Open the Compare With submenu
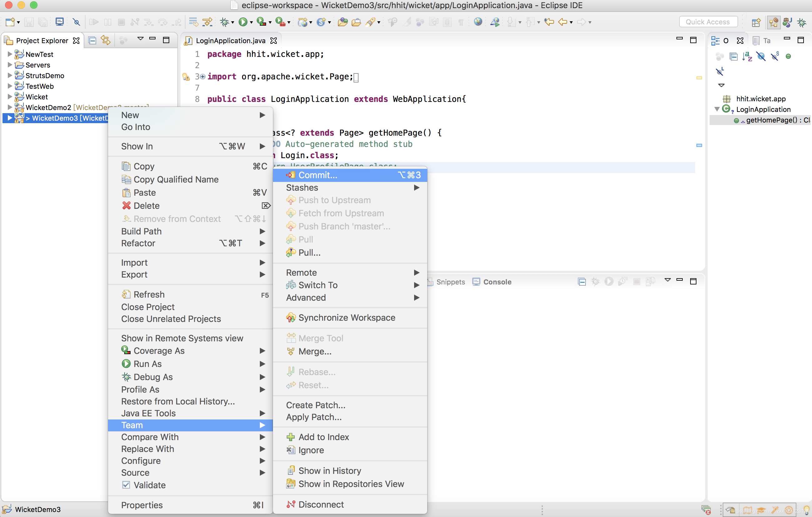Viewport: 812px width, 517px height. point(190,437)
